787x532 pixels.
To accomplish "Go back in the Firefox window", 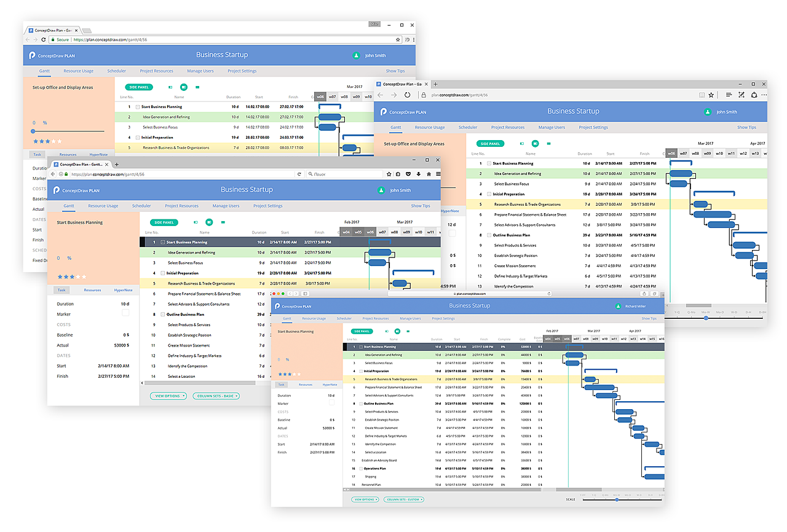I will point(53,174).
